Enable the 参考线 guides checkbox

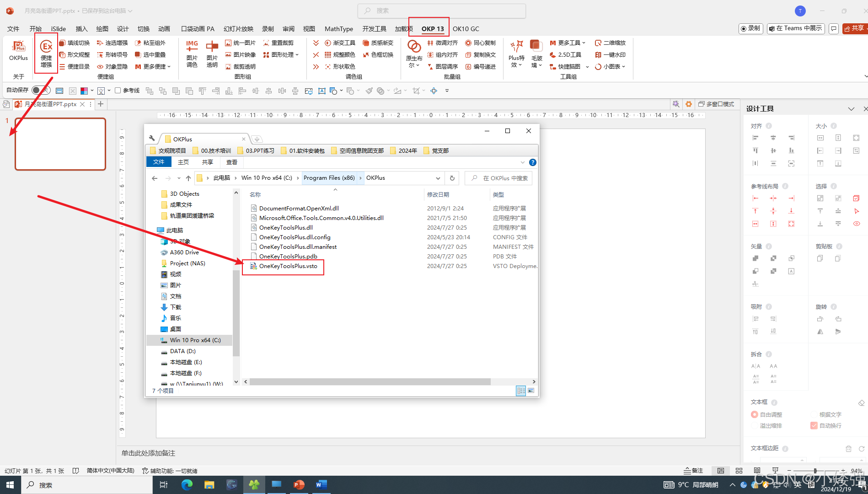tap(118, 91)
